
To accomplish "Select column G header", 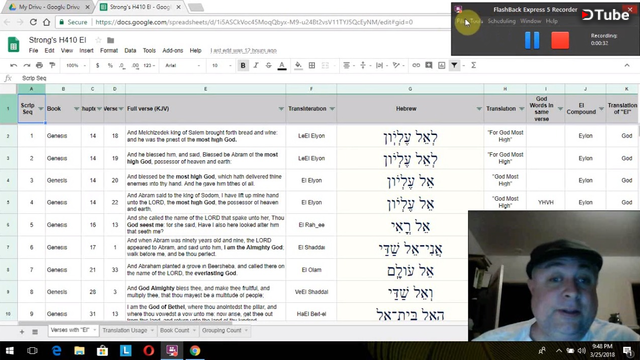I will (410, 89).
